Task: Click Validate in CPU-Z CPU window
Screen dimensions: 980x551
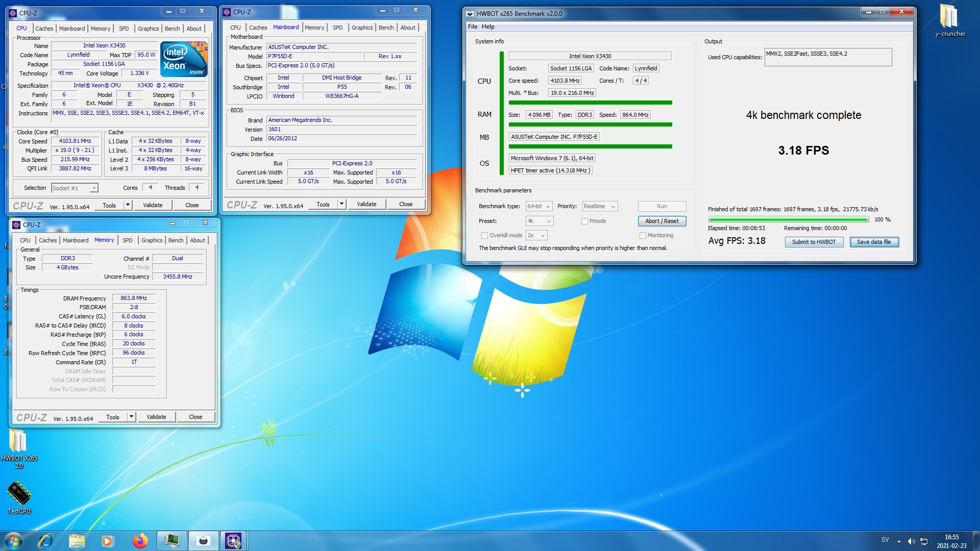Action: click(153, 206)
